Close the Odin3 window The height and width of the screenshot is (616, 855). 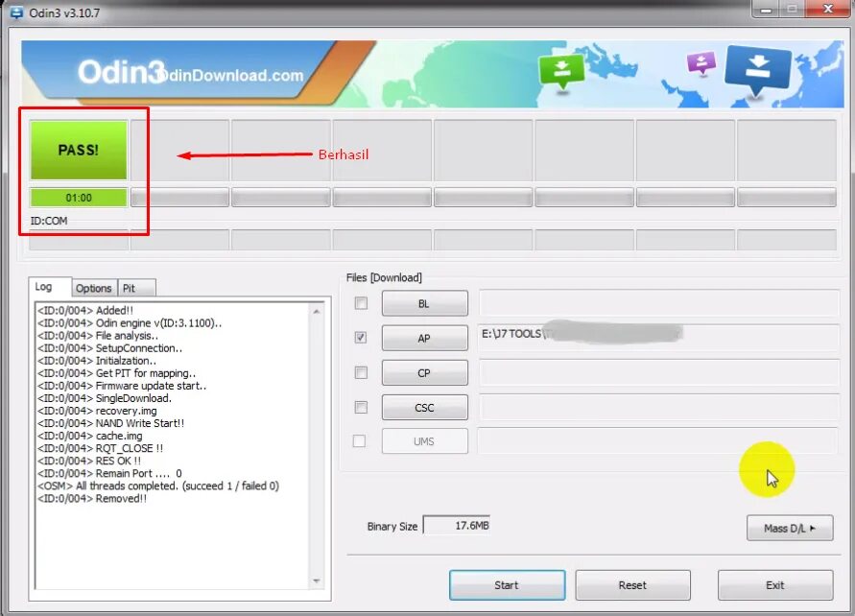click(x=828, y=9)
